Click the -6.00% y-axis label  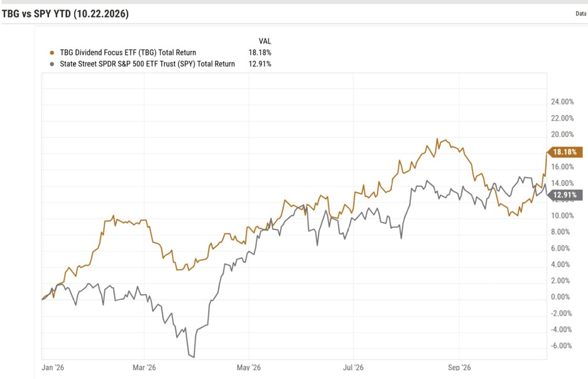click(561, 346)
